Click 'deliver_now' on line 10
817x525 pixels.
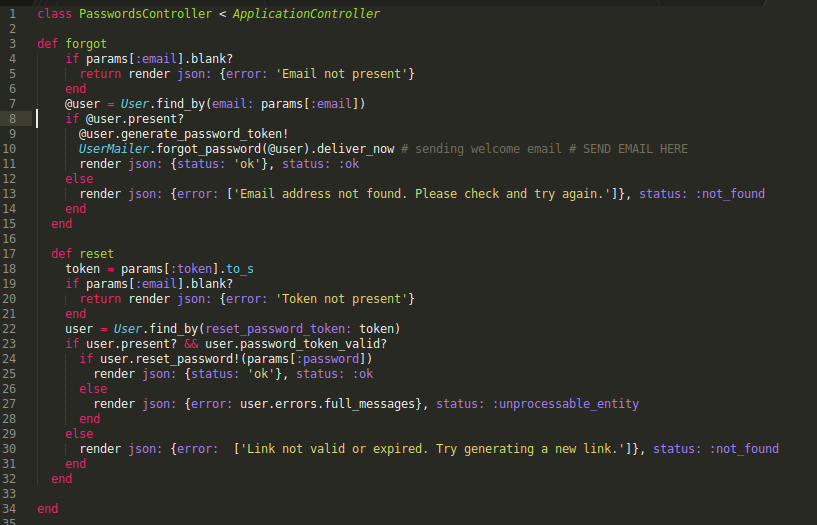coord(355,149)
